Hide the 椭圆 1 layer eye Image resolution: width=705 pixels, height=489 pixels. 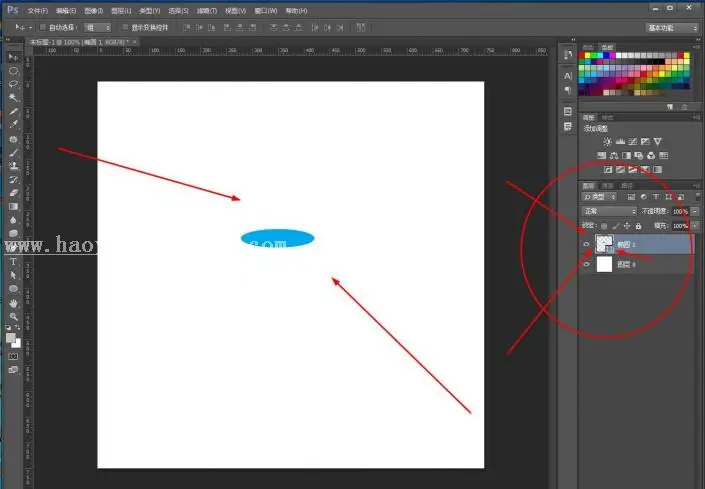point(586,244)
